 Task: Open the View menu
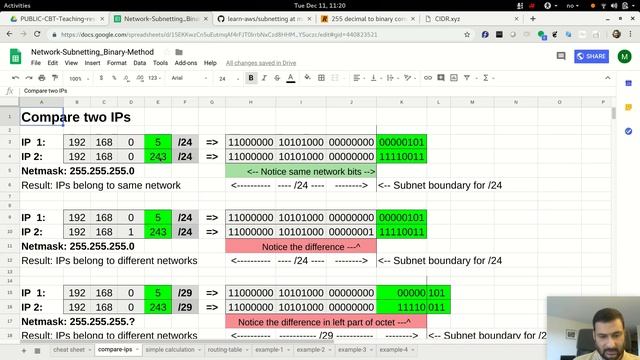point(71,63)
